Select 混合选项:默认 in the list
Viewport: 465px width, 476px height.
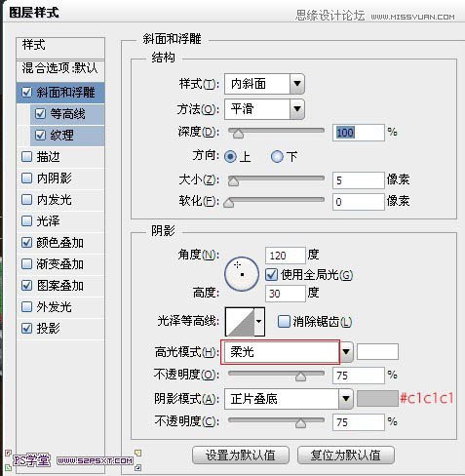tap(60, 69)
